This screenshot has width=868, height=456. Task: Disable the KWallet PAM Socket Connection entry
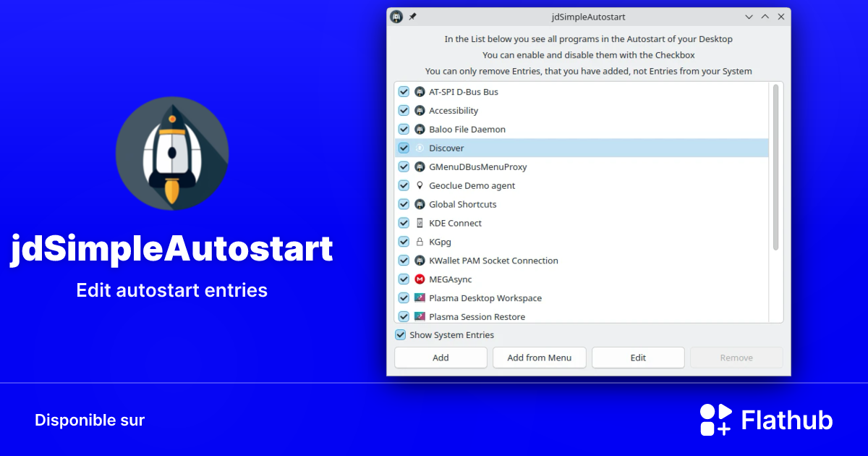[x=403, y=260]
